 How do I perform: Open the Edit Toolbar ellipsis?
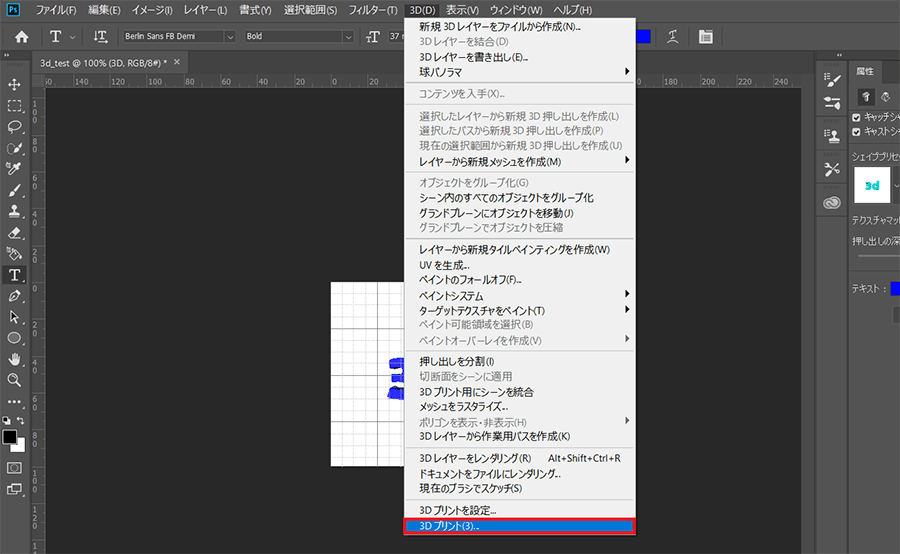[14, 402]
